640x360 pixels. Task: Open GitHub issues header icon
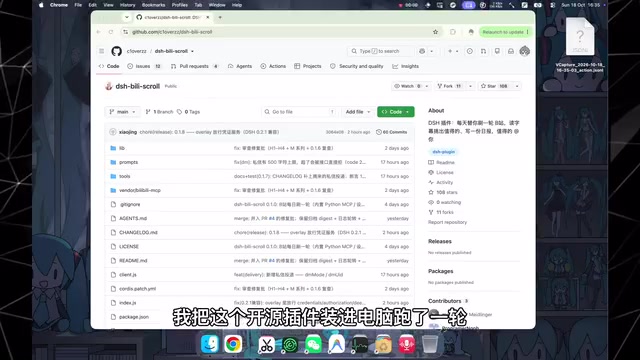coord(470,51)
